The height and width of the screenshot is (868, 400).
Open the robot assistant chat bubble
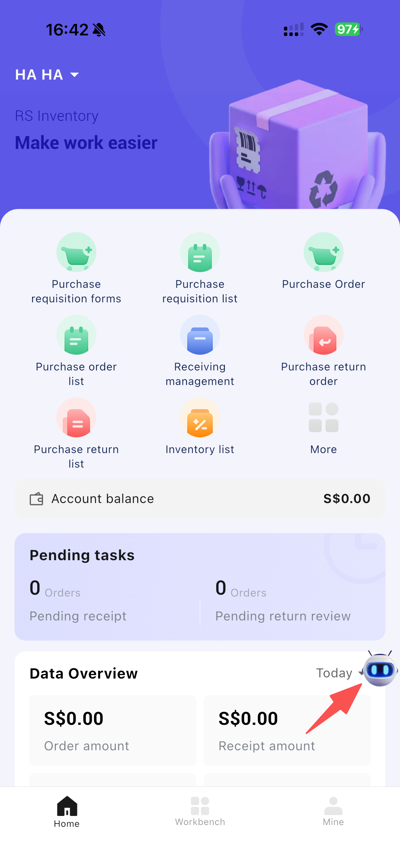[x=380, y=669]
